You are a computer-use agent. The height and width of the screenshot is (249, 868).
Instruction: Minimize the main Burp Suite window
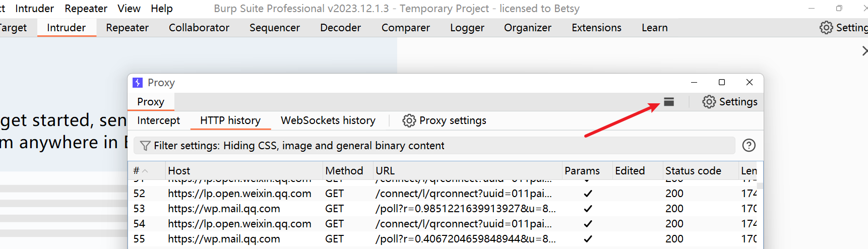coord(812,8)
